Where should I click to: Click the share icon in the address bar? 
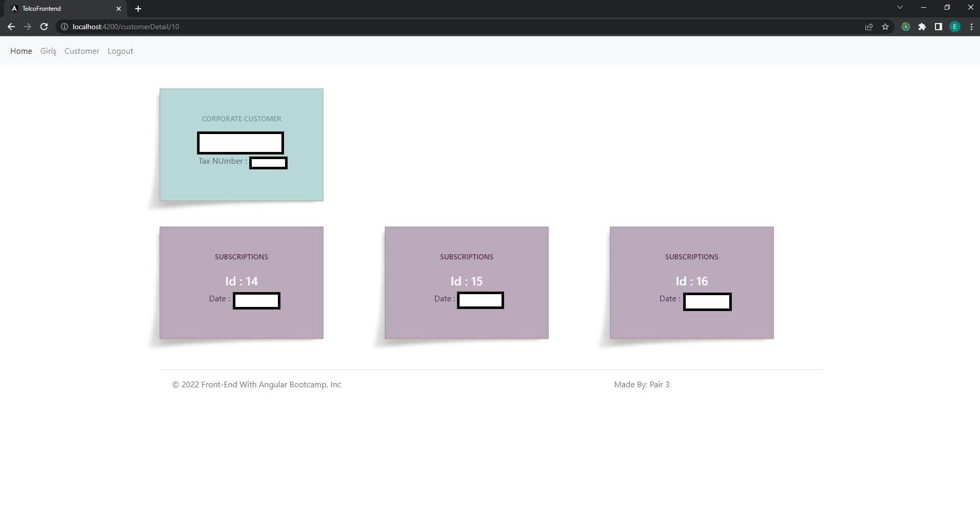[869, 27]
